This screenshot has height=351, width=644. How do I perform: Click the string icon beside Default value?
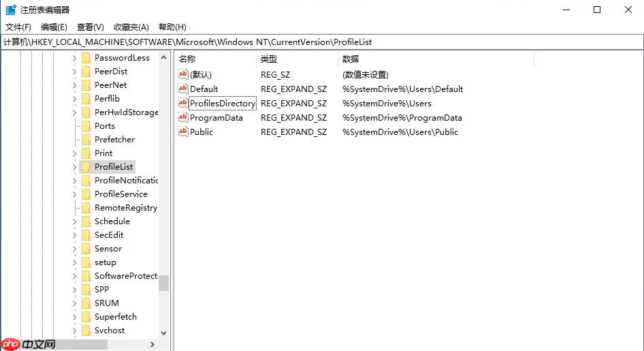[x=182, y=89]
